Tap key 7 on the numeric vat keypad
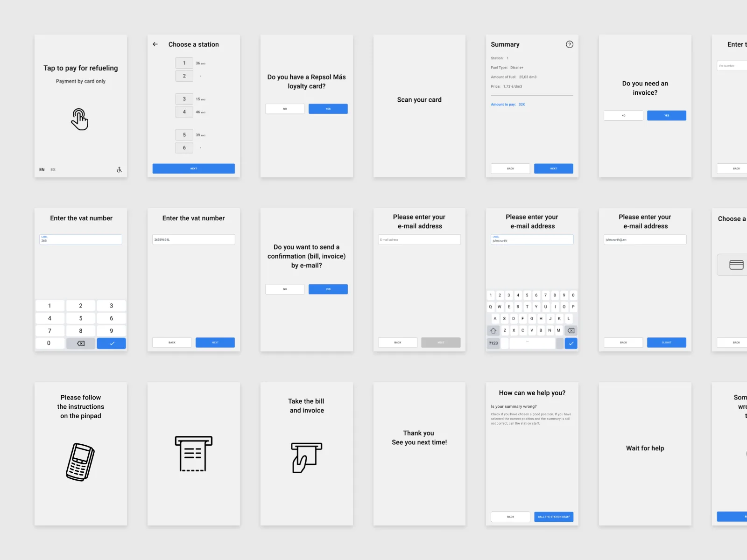The height and width of the screenshot is (560, 747). (50, 331)
